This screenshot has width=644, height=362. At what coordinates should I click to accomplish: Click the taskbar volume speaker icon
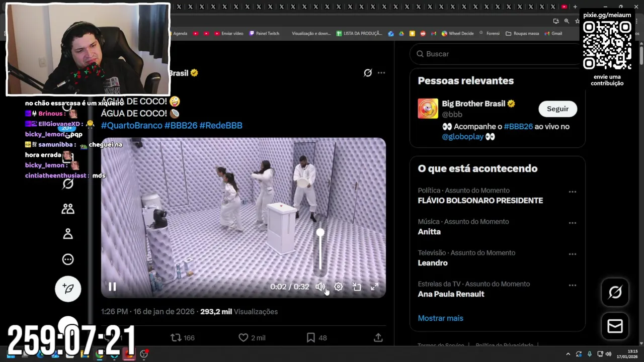coord(608,354)
